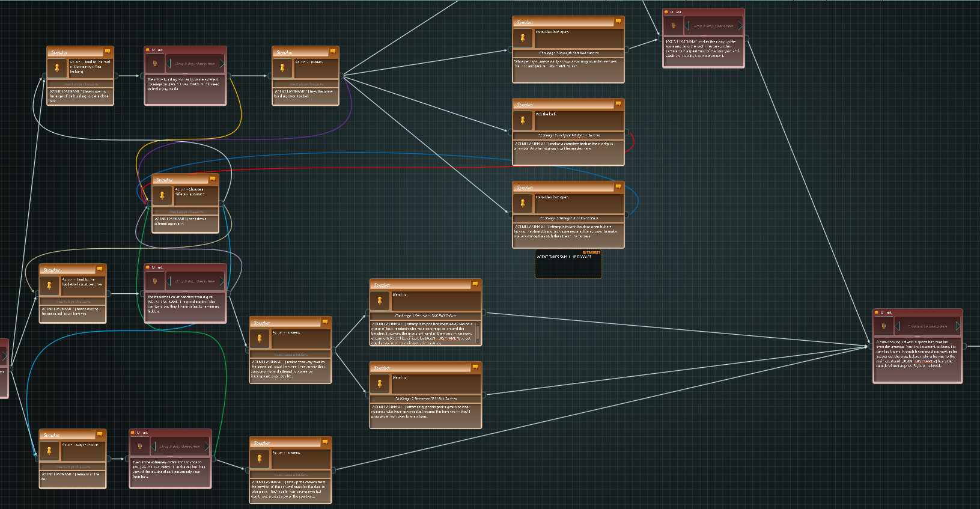The height and width of the screenshot is (509, 980).
Task: Click right arrow in 'extremely difficult' red node
Action: tap(206, 446)
